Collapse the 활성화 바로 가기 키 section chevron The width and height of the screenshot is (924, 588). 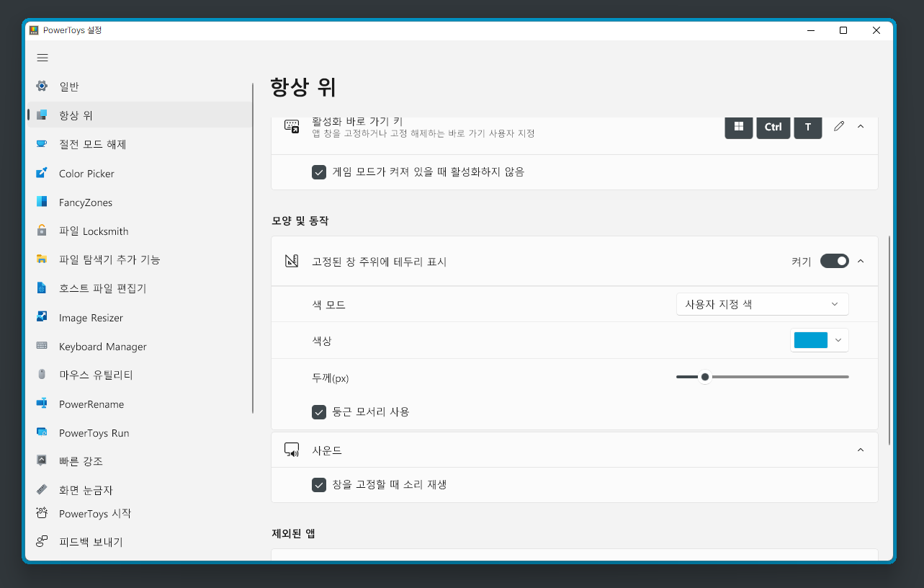(x=860, y=126)
